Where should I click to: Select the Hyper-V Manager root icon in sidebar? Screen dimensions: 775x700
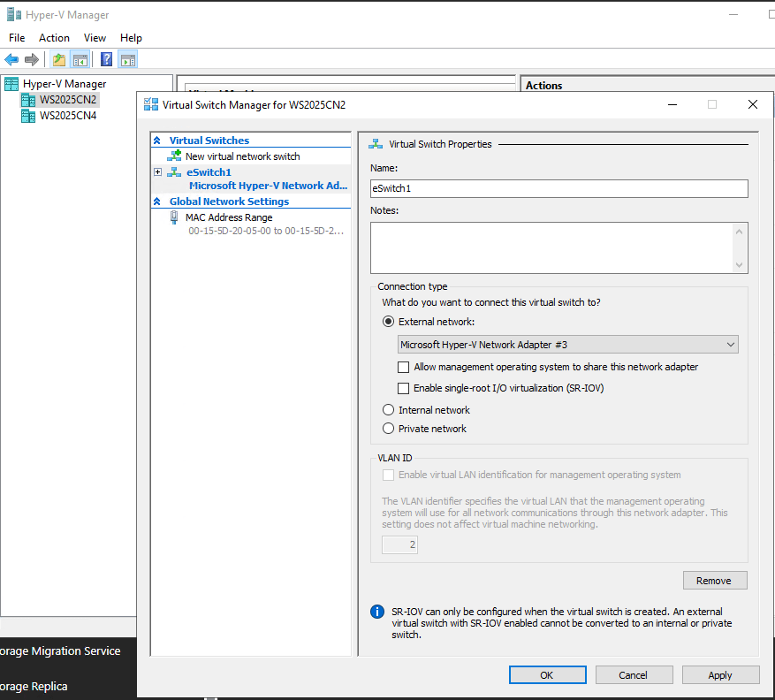coord(10,82)
